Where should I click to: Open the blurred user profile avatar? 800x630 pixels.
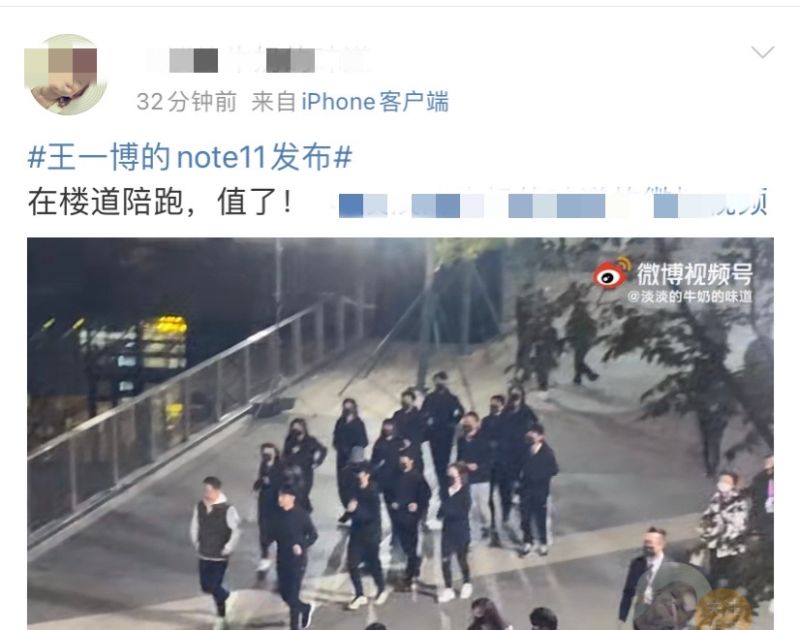point(66,74)
